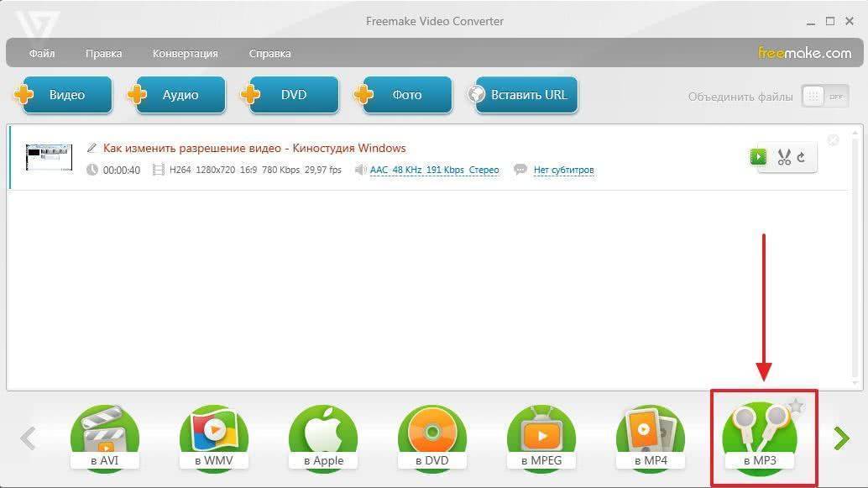Open the Справка menu
Screen dimensions: 868x488
(x=269, y=53)
